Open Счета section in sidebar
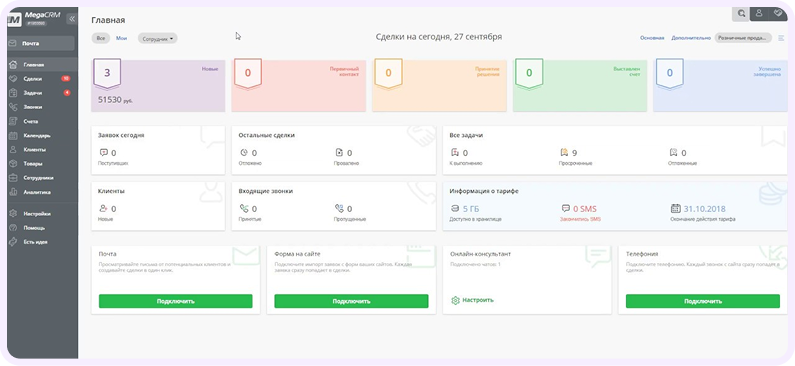Image resolution: width=795 pixels, height=366 pixels. (43, 122)
